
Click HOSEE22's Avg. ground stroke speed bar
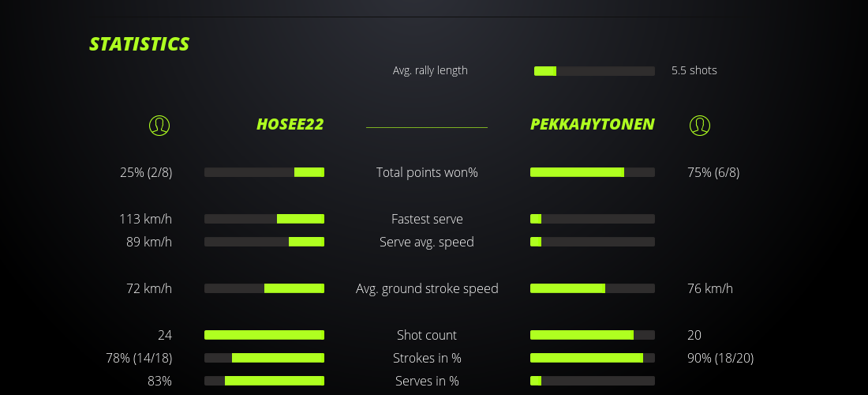pos(264,288)
